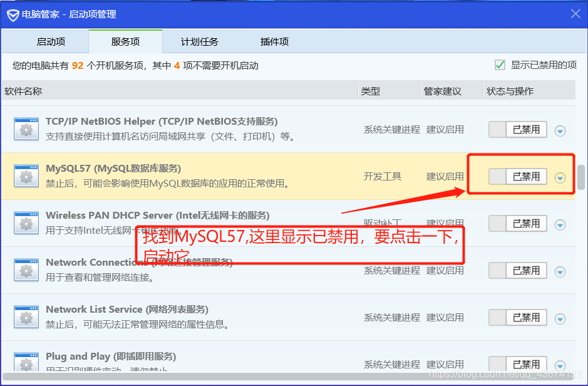
Task: Click the TCP/IP NetBIOS Helper service icon
Action: [x=26, y=129]
